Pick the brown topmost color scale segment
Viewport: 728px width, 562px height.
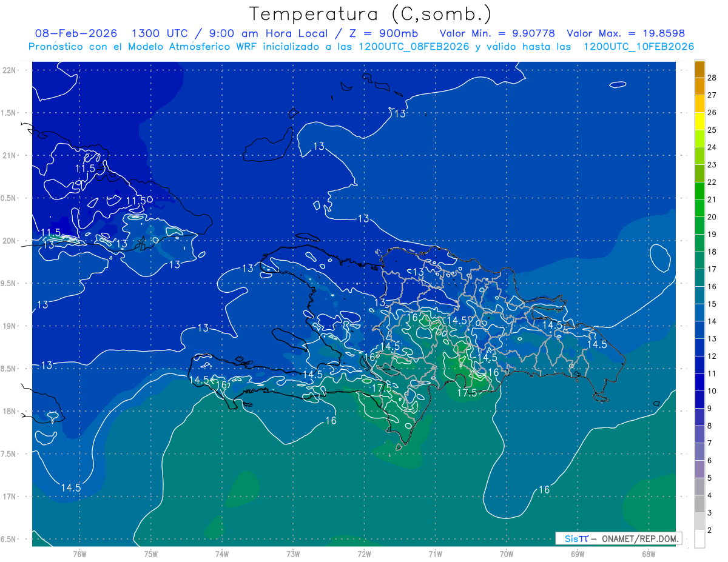699,69
